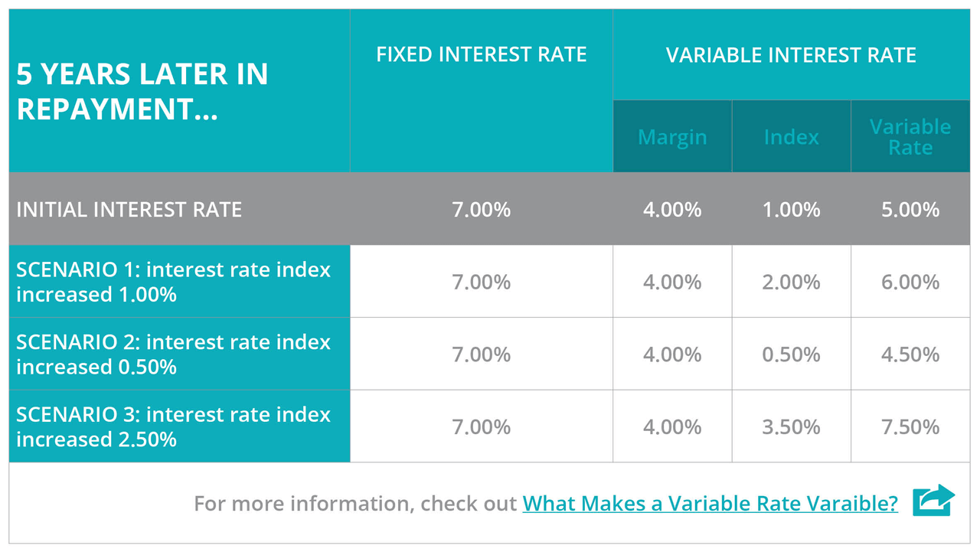The image size is (980, 552).
Task: Select the 6.00% variable rate cell
Action: point(910,282)
